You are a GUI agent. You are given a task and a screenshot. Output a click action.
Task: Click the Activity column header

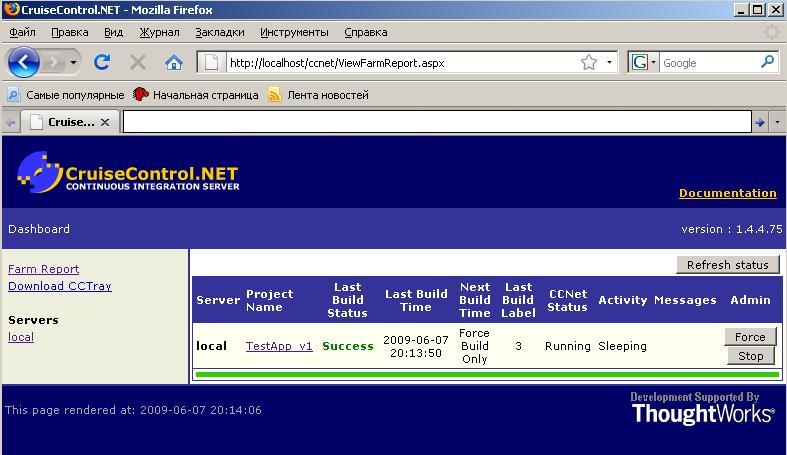[622, 300]
